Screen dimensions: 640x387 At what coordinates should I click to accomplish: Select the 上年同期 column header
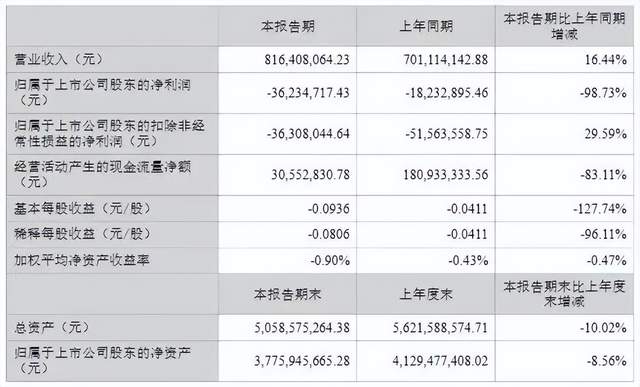coord(426,27)
